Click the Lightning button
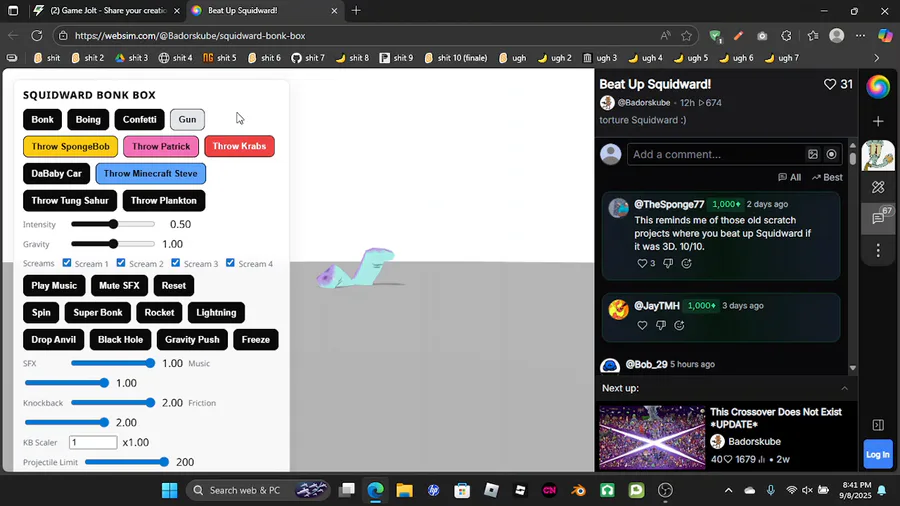 tap(216, 313)
